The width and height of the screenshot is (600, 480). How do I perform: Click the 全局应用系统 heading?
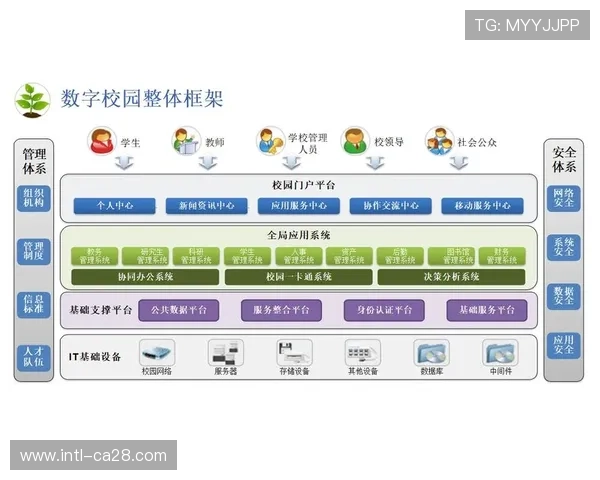(x=299, y=235)
